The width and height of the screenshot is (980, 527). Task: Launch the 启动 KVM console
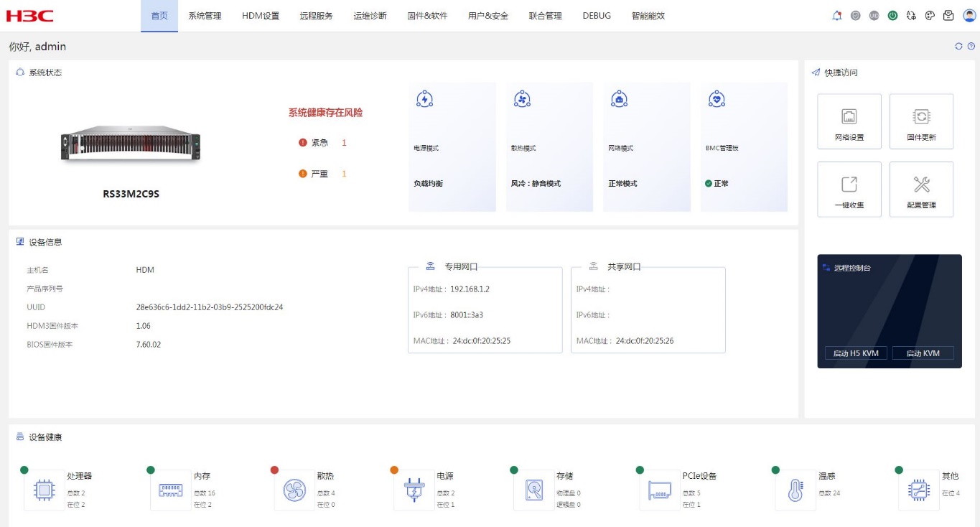click(923, 353)
